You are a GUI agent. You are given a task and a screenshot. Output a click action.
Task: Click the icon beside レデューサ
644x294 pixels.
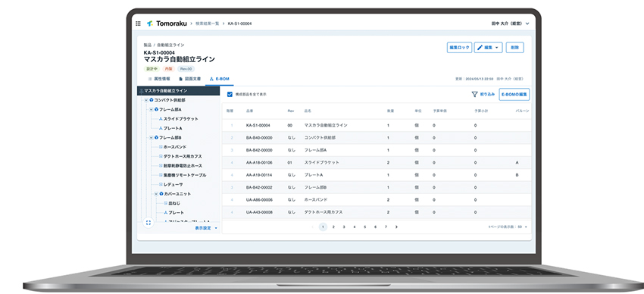tap(161, 185)
